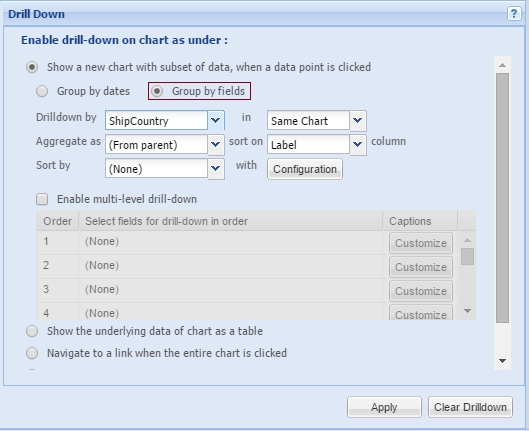The image size is (529, 431).
Task: Click the fields table scroll-down arrow
Action: pyautogui.click(x=467, y=311)
